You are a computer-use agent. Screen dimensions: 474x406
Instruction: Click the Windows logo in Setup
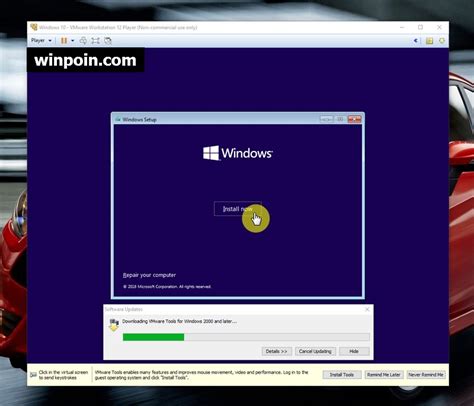[x=238, y=153]
